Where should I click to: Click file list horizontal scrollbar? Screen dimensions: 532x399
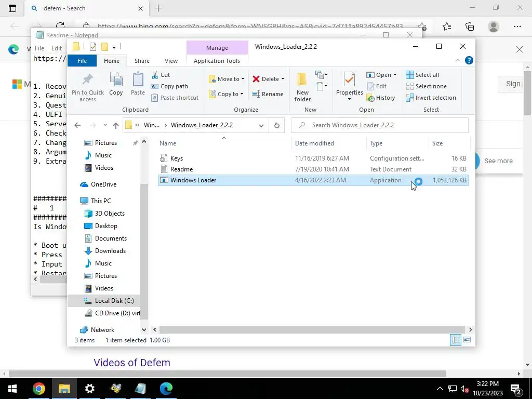point(312,330)
